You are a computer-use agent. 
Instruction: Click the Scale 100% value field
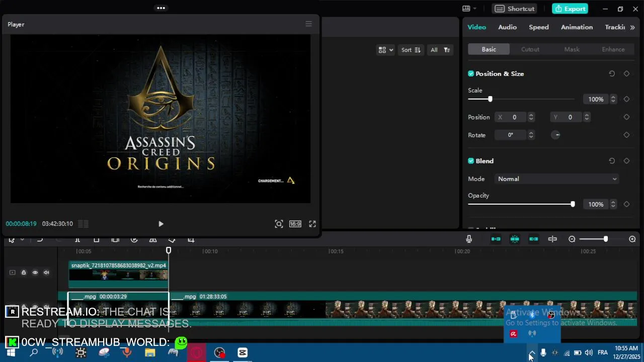(596, 99)
